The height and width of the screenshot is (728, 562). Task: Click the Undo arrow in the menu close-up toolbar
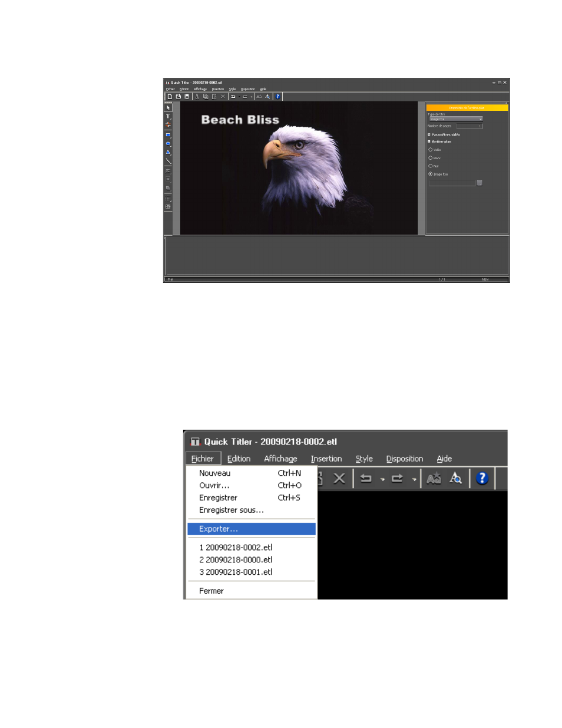[x=366, y=478]
